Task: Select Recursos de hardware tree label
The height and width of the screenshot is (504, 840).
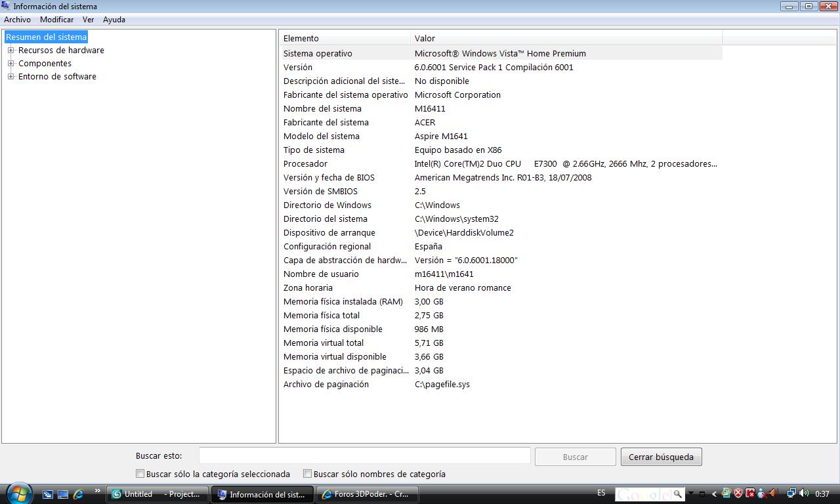Action: tap(61, 51)
